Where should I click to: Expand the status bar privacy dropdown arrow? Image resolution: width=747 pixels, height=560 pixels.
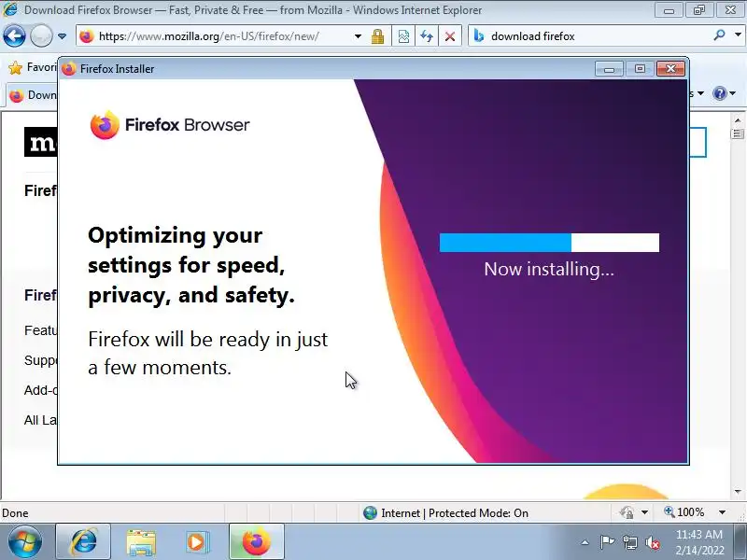pos(644,512)
